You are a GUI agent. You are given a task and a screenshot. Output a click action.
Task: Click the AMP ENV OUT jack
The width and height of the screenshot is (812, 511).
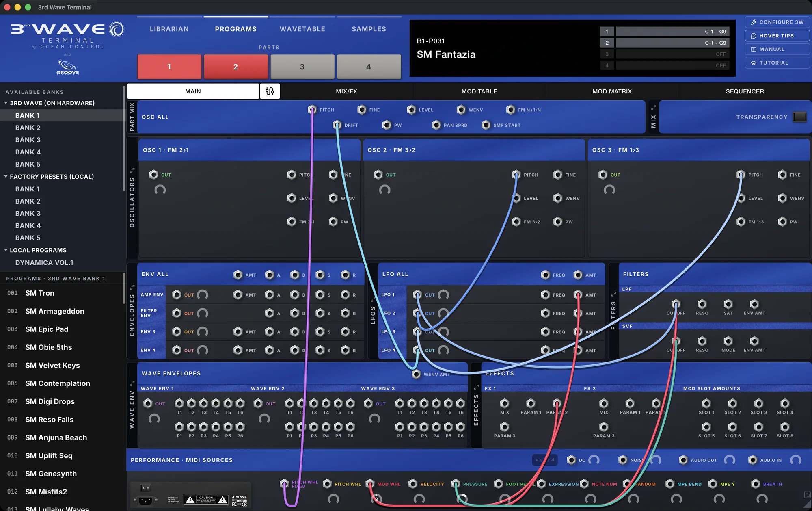tap(177, 294)
